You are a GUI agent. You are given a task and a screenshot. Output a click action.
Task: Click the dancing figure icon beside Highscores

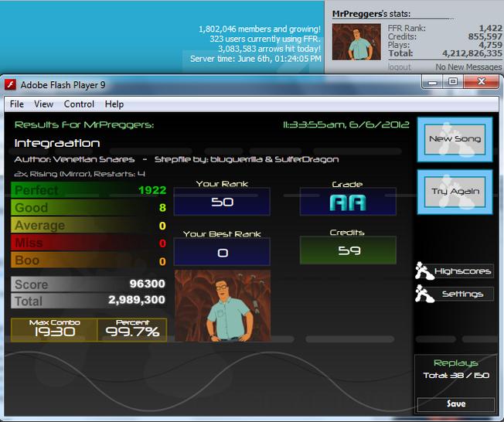click(x=424, y=271)
